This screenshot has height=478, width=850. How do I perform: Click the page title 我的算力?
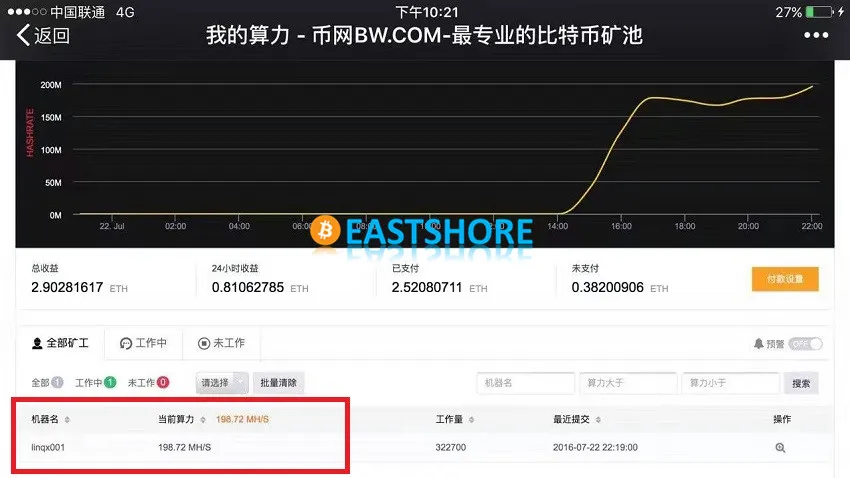[x=248, y=35]
